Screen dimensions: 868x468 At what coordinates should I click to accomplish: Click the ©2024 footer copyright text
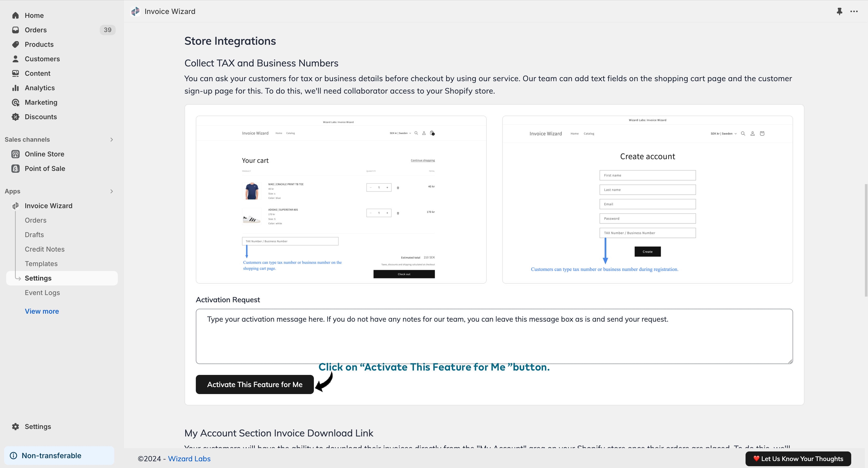tap(149, 459)
